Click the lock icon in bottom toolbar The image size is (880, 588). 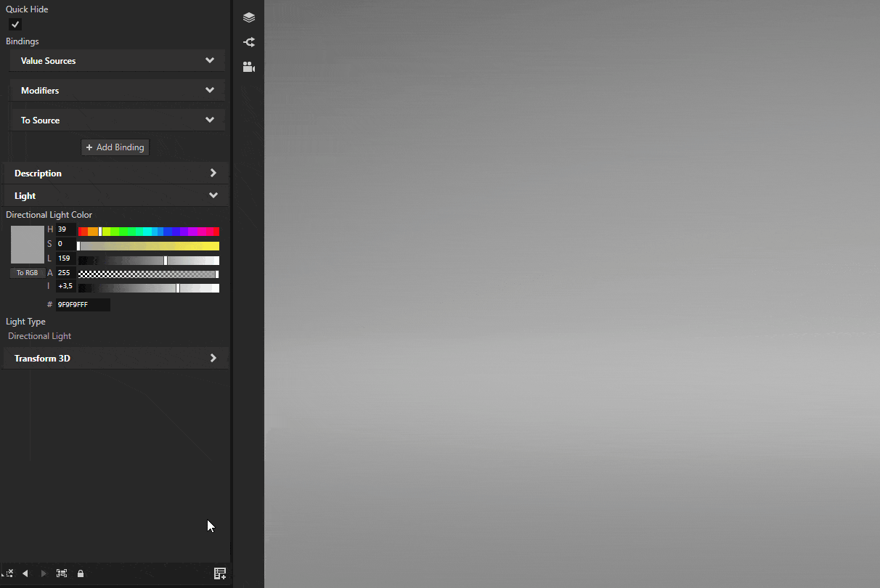(80, 573)
